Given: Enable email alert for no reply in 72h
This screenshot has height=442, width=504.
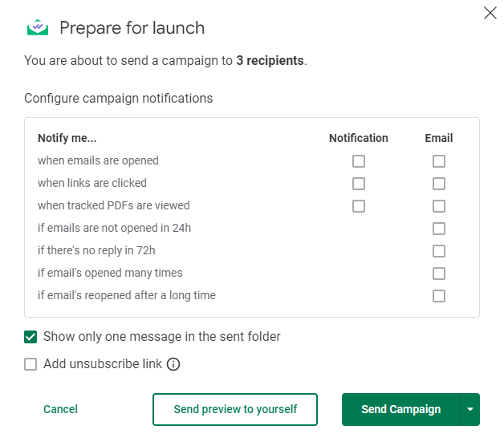Looking at the screenshot, I should (x=439, y=251).
